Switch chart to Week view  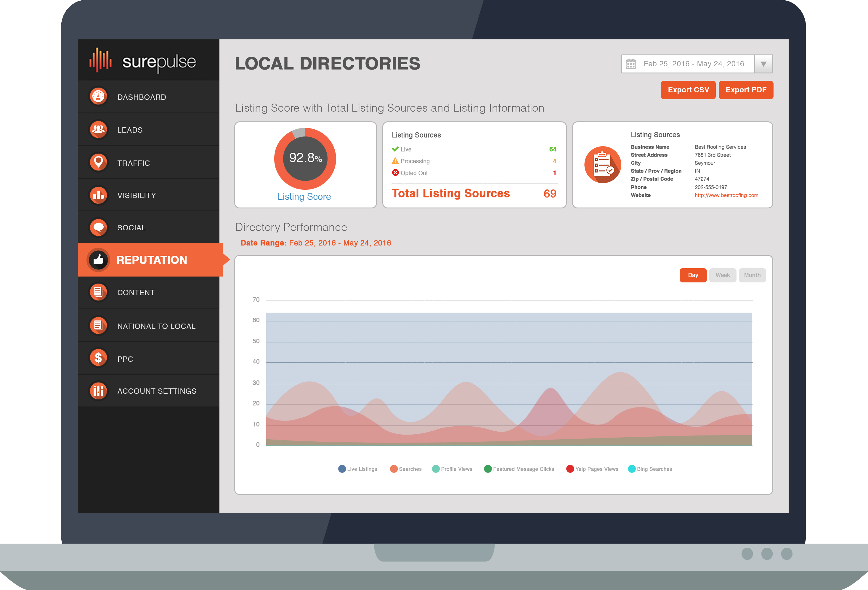722,275
